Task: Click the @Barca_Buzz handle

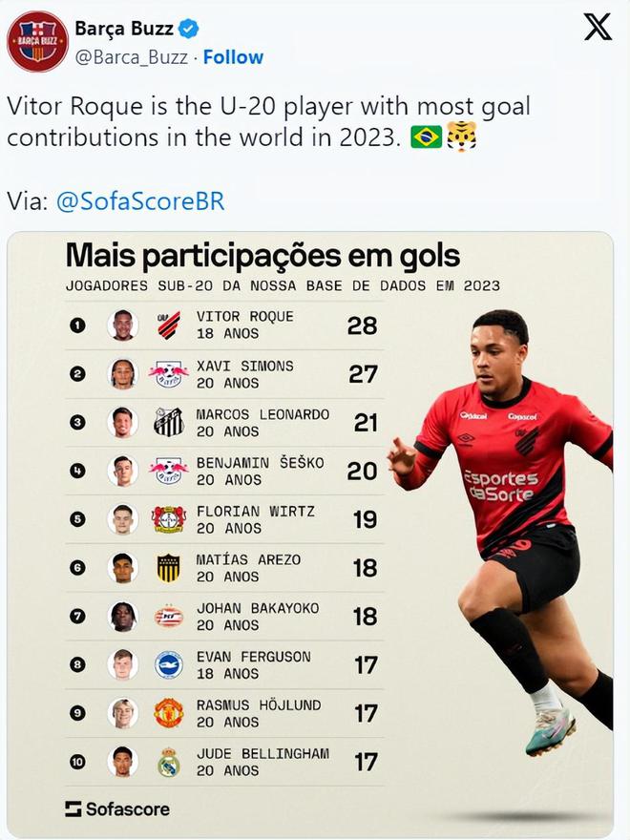Action: click(x=132, y=57)
